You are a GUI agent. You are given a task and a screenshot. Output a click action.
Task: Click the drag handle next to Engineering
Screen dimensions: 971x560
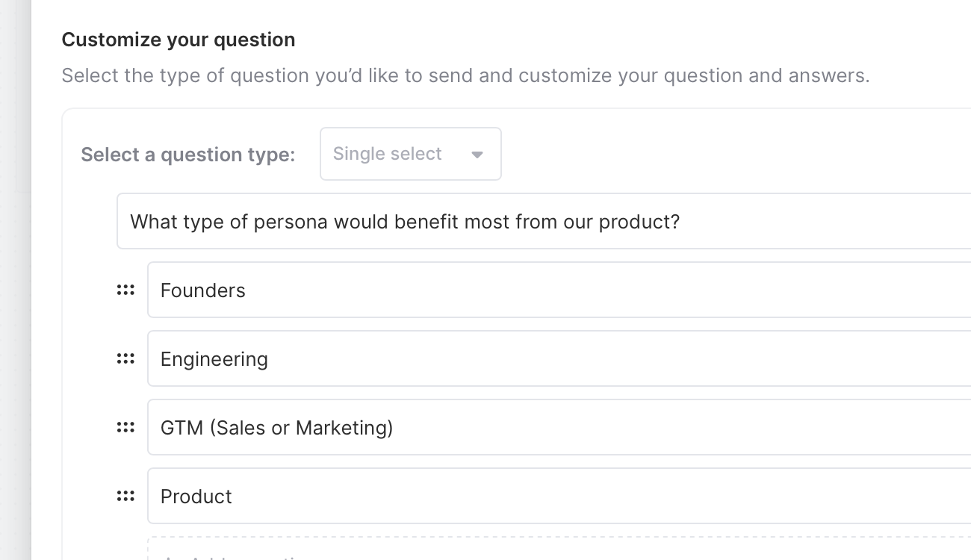click(125, 359)
